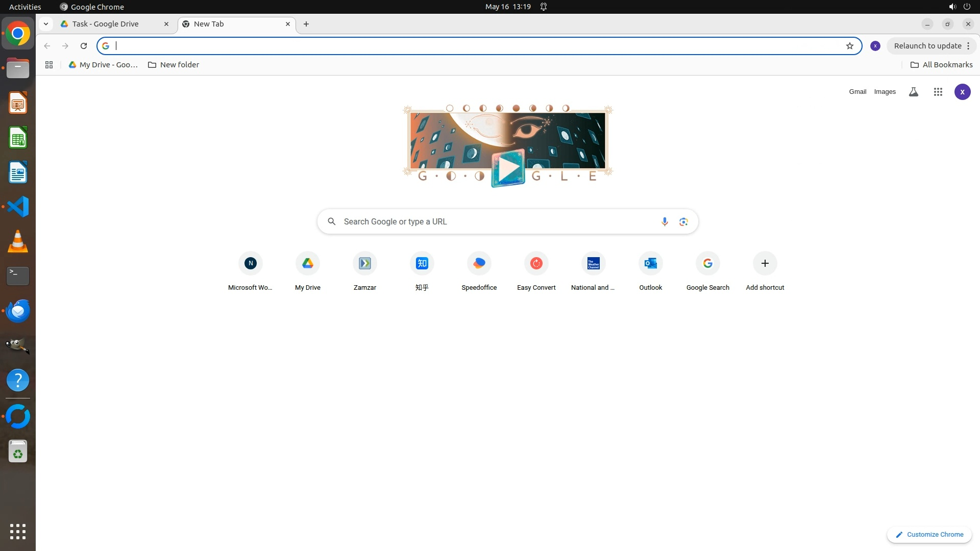Play the Google Doodle
This screenshot has width=980, height=551.
pos(508,168)
